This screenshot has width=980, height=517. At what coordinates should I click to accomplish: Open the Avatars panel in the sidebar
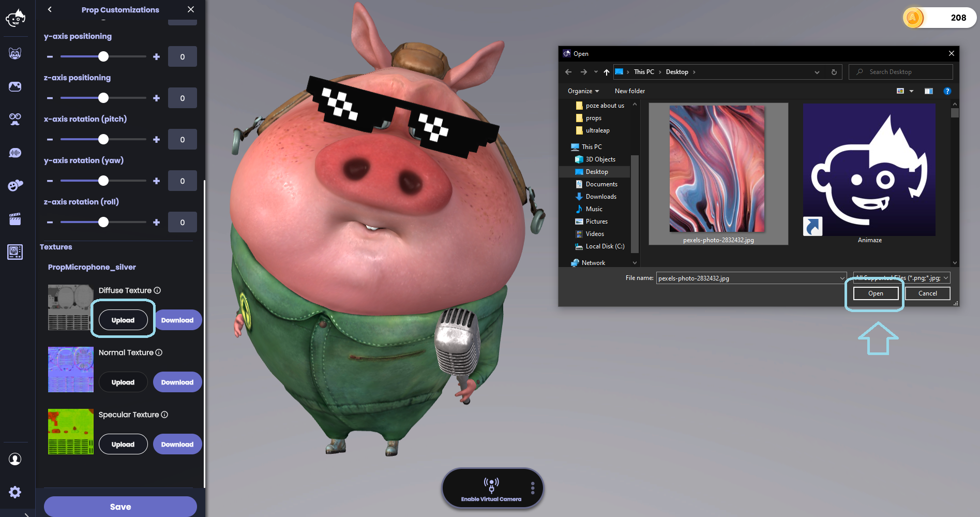tap(16, 53)
